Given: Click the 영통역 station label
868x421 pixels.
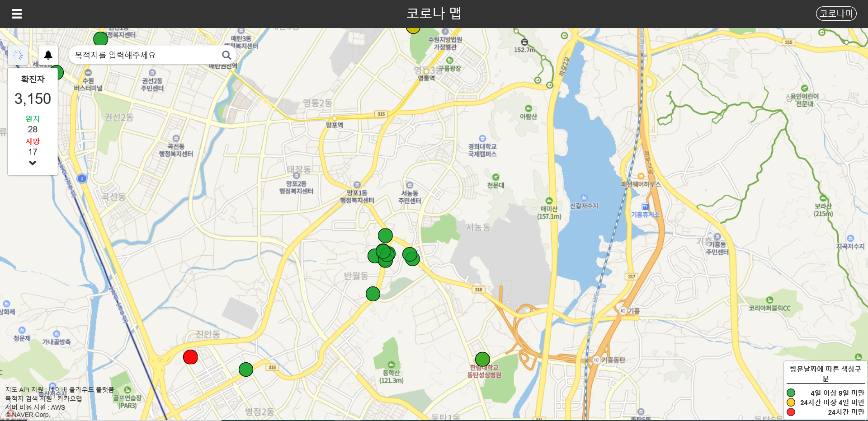Looking at the screenshot, I should (426, 78).
